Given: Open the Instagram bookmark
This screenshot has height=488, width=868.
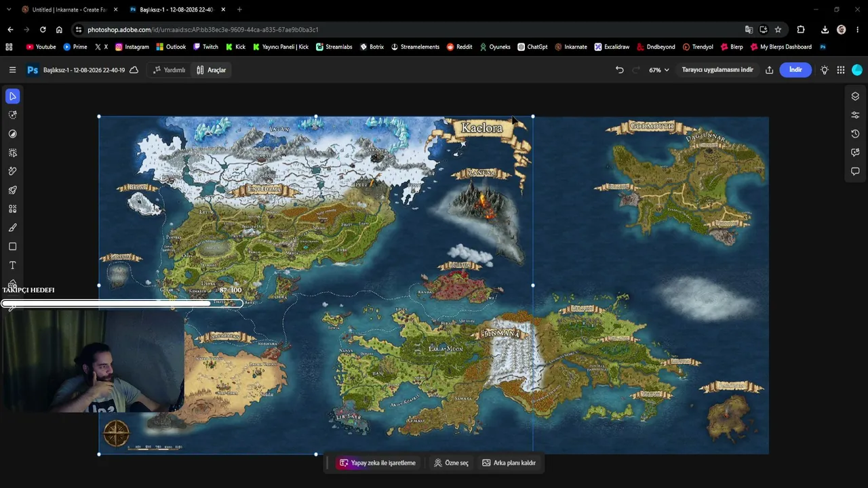Looking at the screenshot, I should [132, 47].
